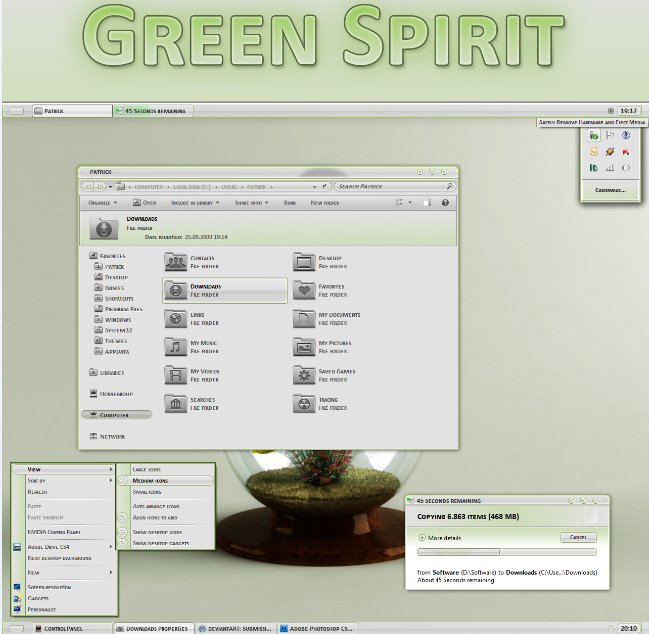Viewport: 649px width, 634px height.
Task: Open the Share with dropdown
Action: coord(252,203)
